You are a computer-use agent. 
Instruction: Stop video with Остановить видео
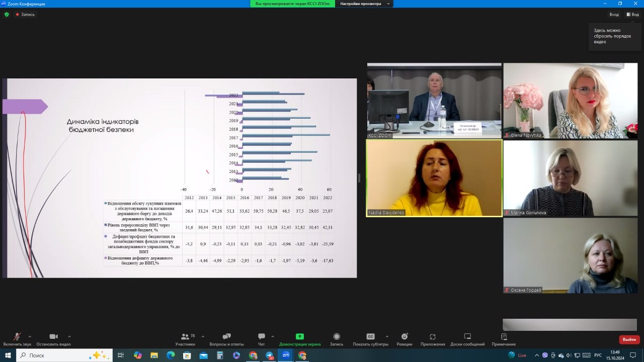[53, 340]
